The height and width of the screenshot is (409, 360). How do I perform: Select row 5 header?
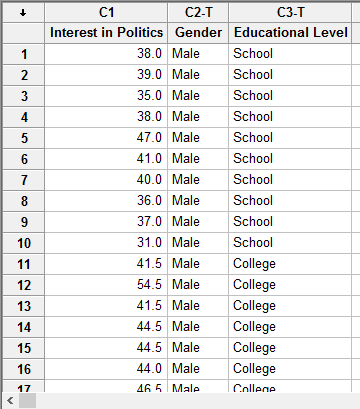pyautogui.click(x=24, y=138)
